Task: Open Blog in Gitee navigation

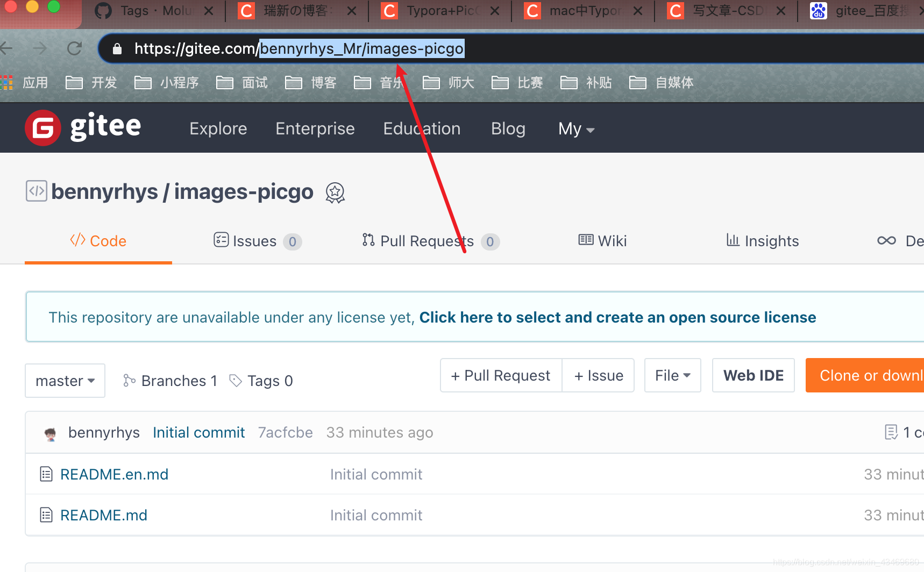Action: 508,128
